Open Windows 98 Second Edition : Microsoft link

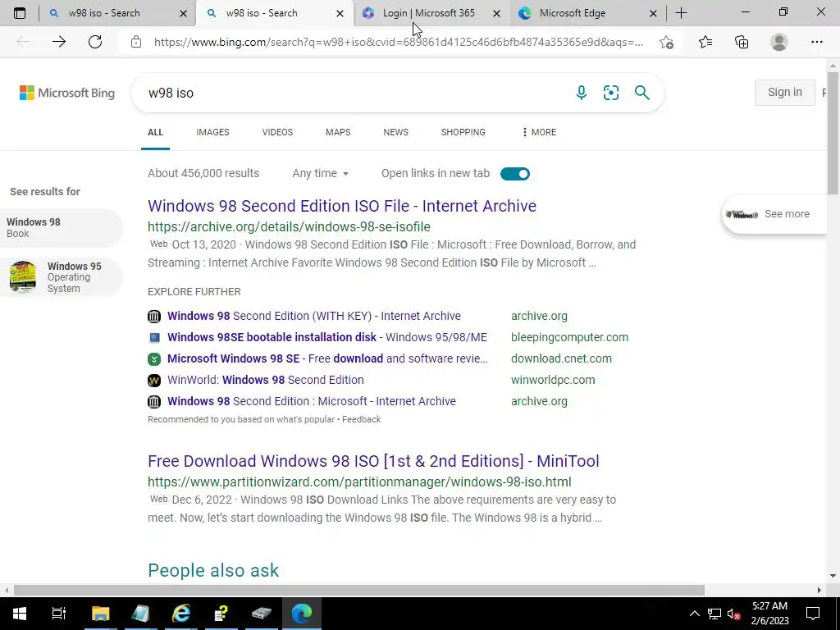click(x=311, y=402)
